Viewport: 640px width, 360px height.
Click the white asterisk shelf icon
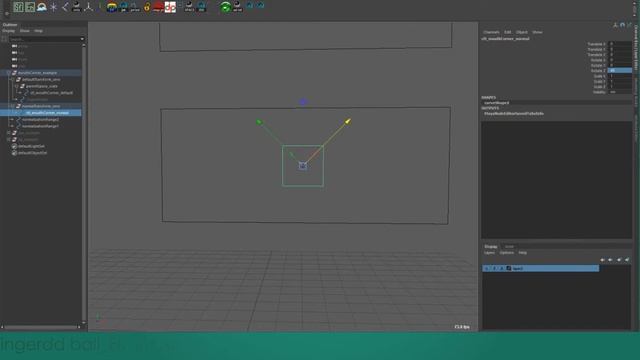[x=53, y=7]
